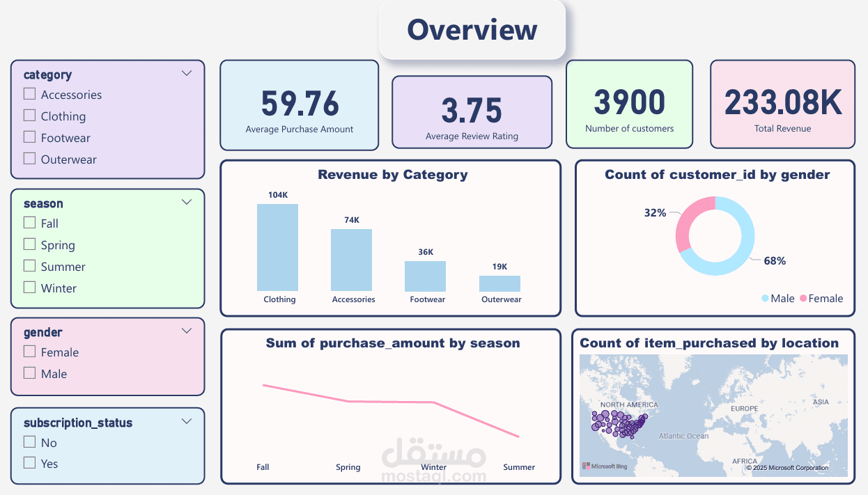Select the Total Revenue KPI card

782,104
